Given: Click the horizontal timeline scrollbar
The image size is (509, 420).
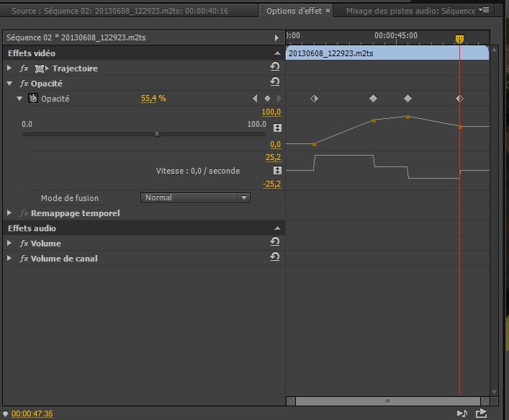Looking at the screenshot, I should pos(387,401).
